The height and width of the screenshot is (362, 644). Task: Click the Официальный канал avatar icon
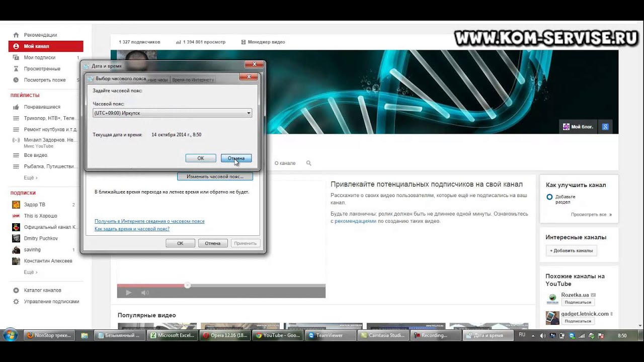[x=16, y=227]
